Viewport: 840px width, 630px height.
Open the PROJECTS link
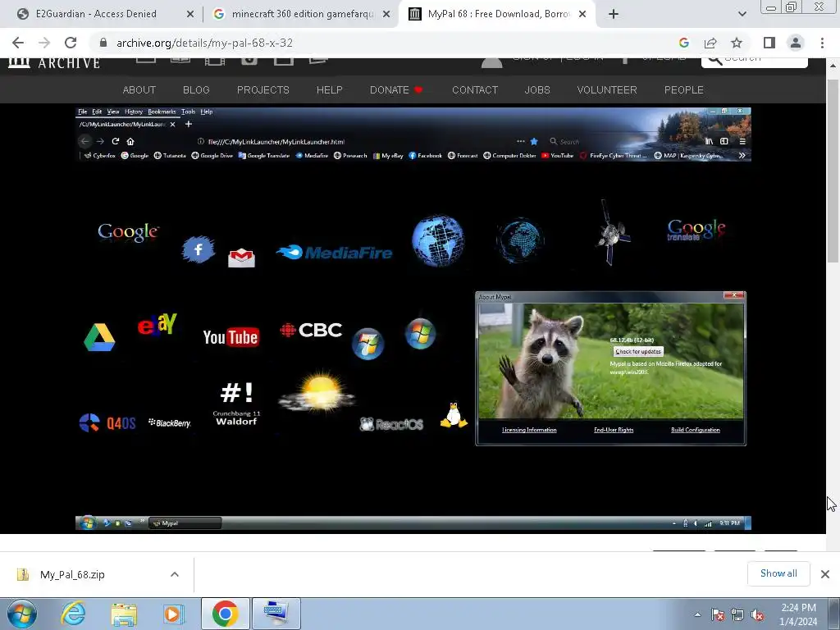263,90
